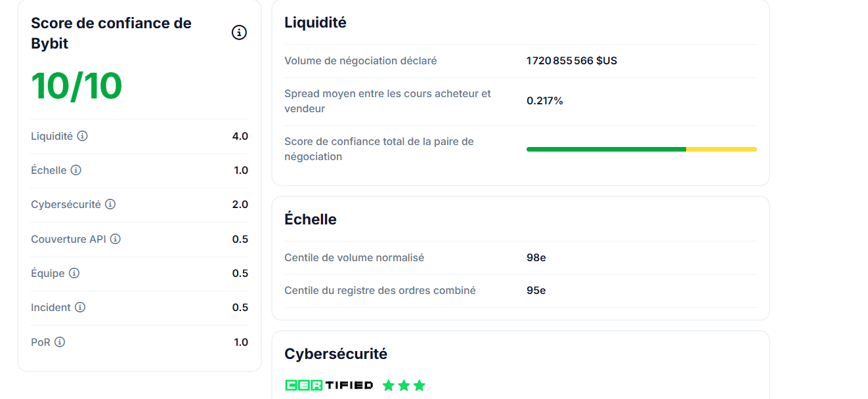This screenshot has height=399, width=868.
Task: Expand the Cybersécurité section
Action: 335,354
